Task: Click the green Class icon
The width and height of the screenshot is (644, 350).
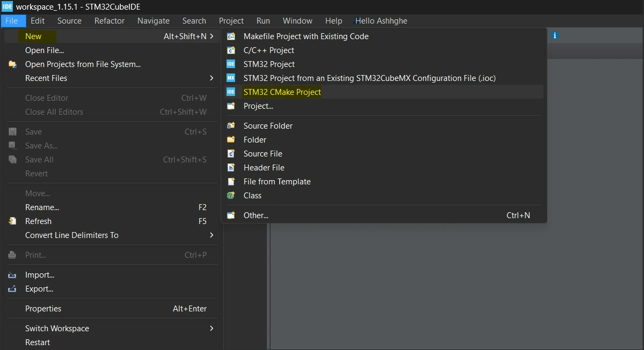Action: pos(231,196)
